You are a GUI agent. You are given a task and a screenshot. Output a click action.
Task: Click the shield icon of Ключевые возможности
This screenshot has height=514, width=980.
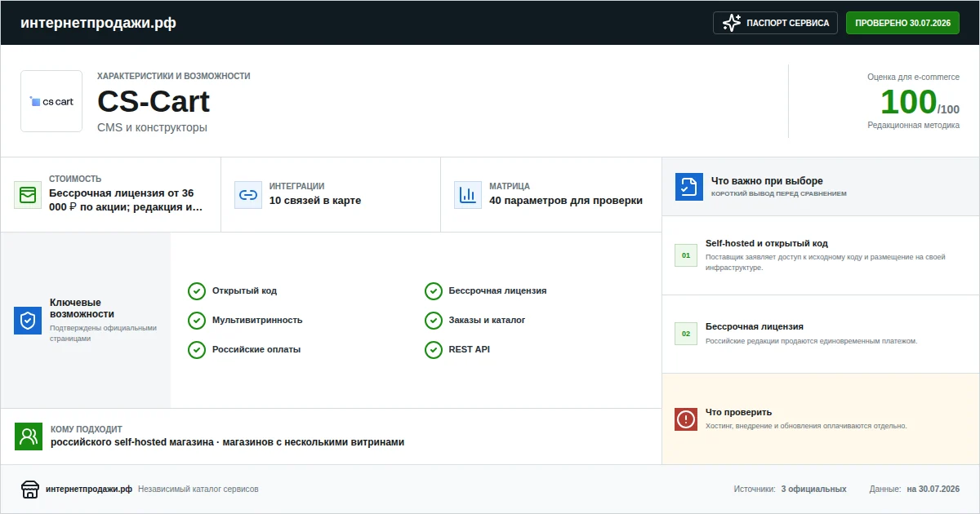point(28,321)
